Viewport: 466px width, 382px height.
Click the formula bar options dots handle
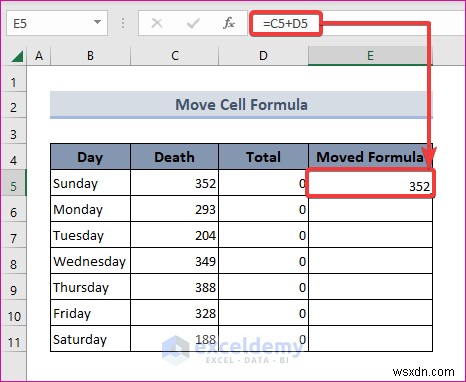[x=123, y=23]
